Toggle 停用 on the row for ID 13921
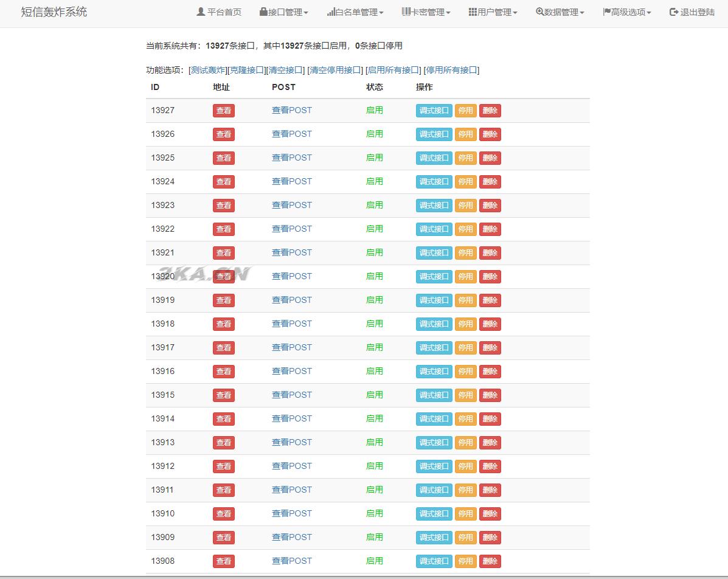 point(465,253)
